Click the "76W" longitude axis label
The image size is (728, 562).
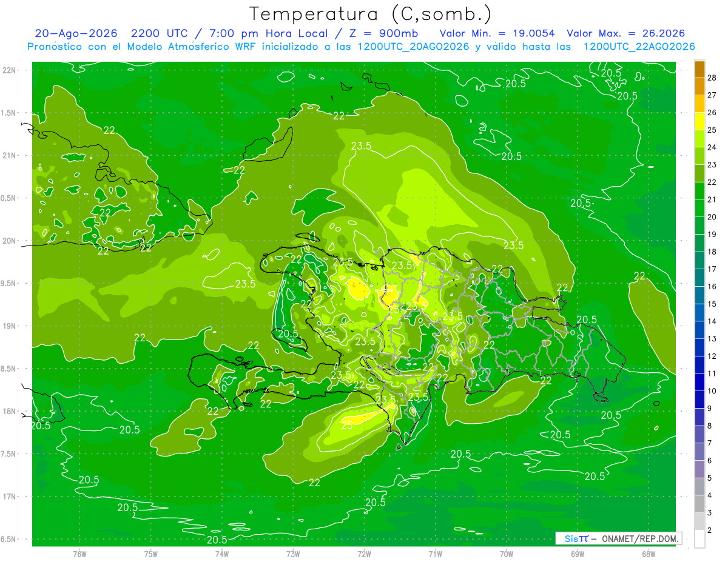point(79,554)
